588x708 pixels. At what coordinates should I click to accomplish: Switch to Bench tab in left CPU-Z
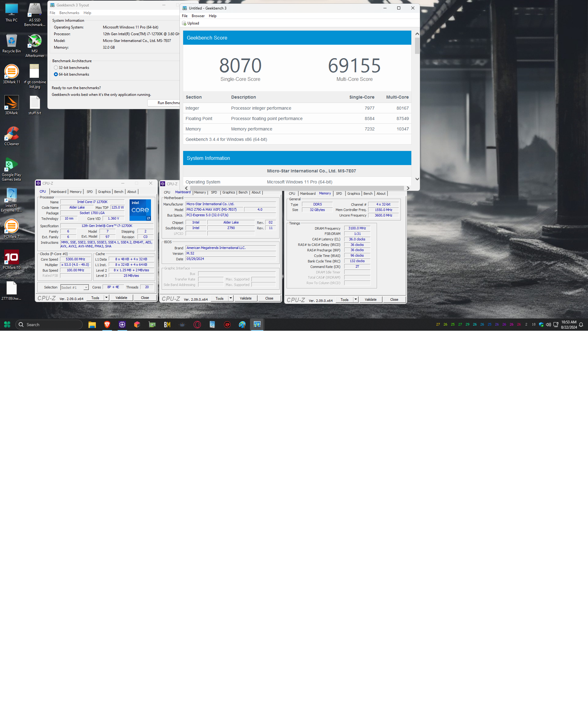click(x=119, y=192)
